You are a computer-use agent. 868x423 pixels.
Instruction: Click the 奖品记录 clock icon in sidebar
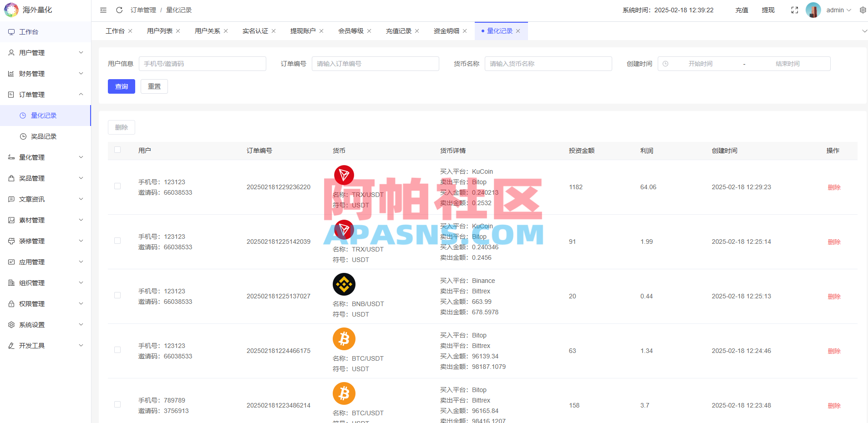(23, 136)
